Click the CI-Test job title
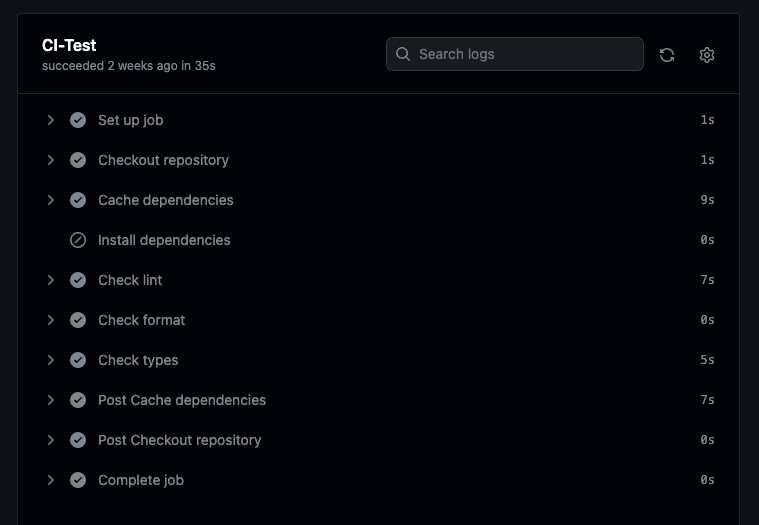 69,45
